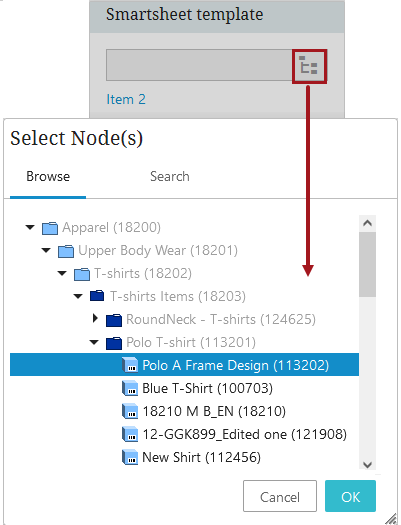This screenshot has height=525, width=401.
Task: Confirm selection with OK button
Action: point(350,496)
